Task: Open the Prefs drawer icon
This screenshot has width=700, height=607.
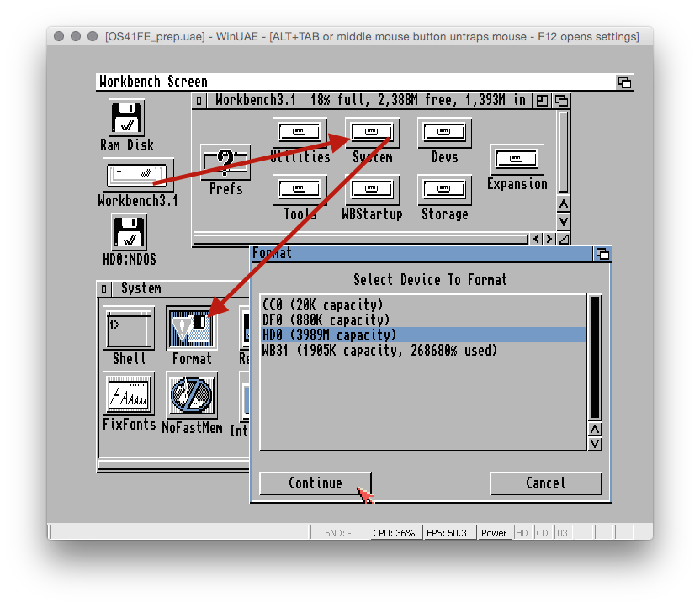Action: [225, 162]
